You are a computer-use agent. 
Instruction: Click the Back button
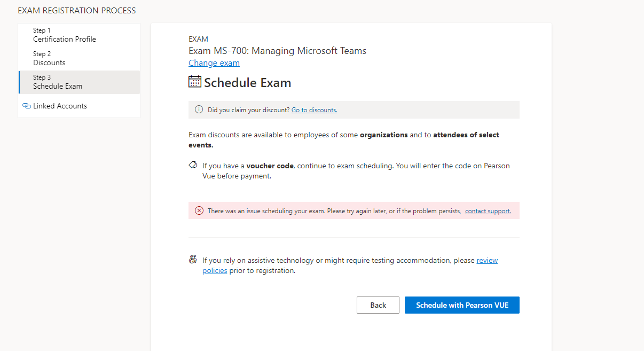[378, 305]
